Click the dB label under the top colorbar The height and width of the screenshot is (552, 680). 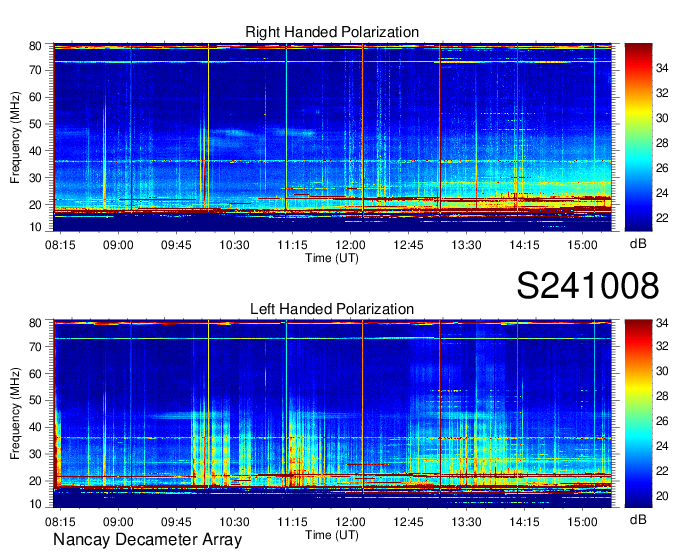pyautogui.click(x=638, y=244)
